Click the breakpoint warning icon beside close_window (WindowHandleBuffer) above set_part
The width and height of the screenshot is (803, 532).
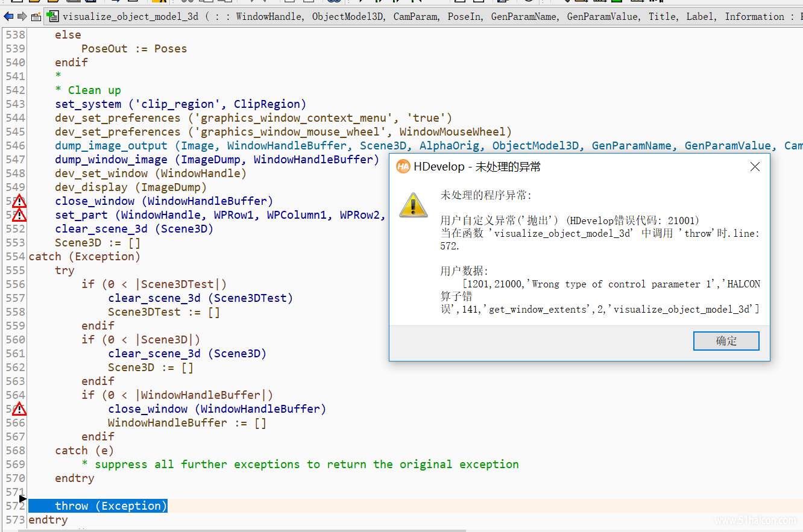coord(19,201)
